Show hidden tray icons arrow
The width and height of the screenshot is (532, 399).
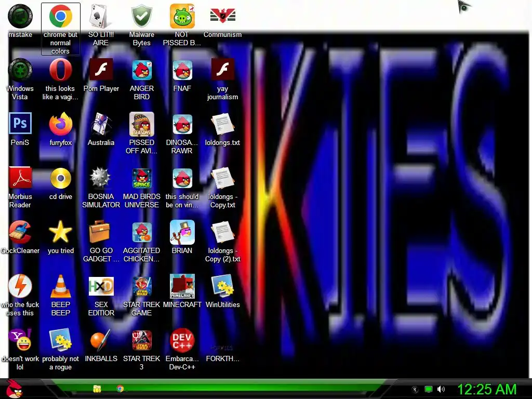coord(415,390)
